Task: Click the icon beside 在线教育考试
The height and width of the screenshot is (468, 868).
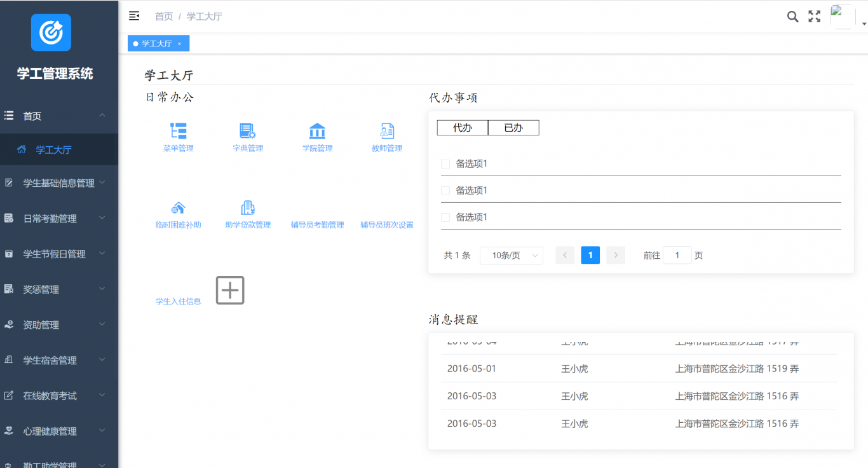Action: (9, 396)
